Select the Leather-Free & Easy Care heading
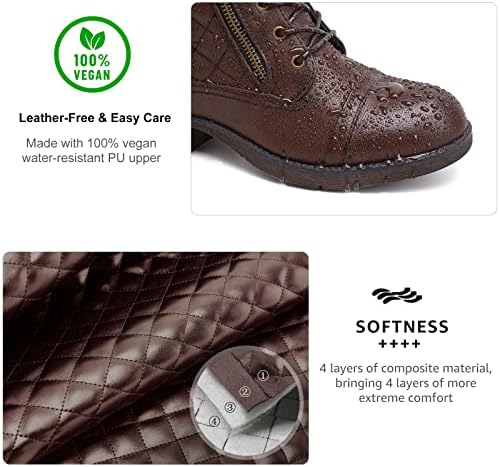 pos(95,118)
